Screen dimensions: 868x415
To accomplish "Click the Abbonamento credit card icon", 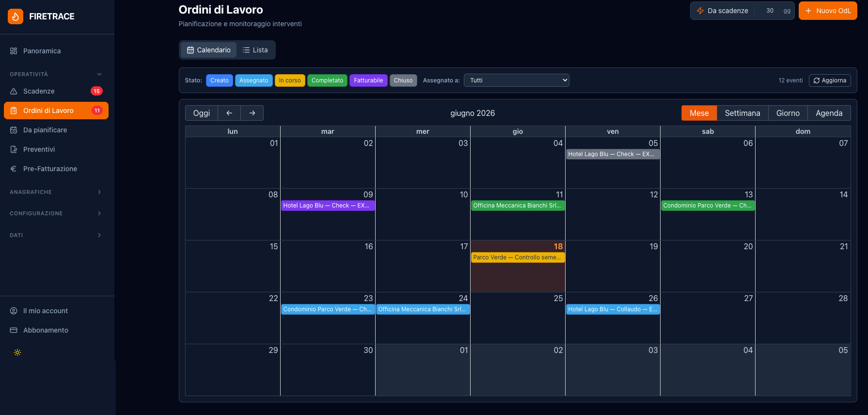I will (x=14, y=330).
